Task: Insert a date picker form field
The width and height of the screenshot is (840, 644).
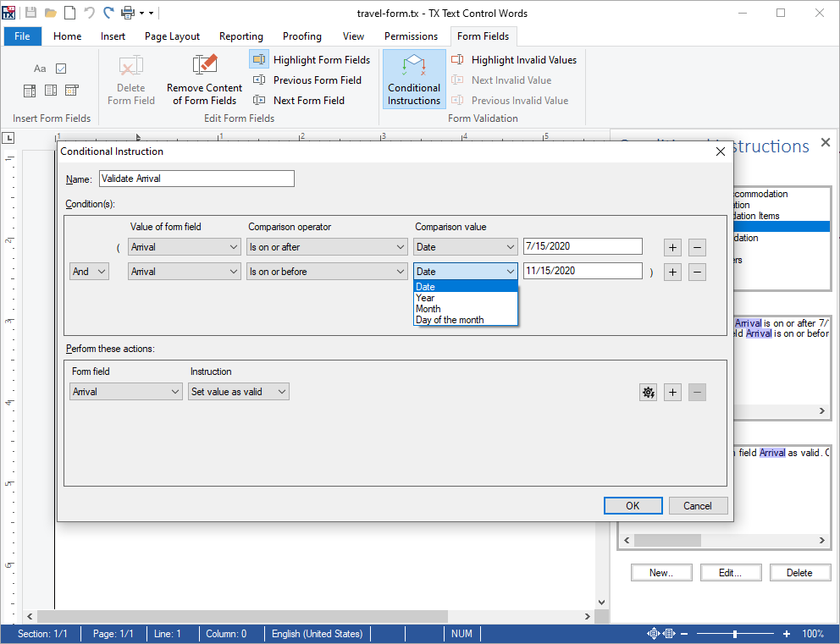Action: (x=71, y=90)
